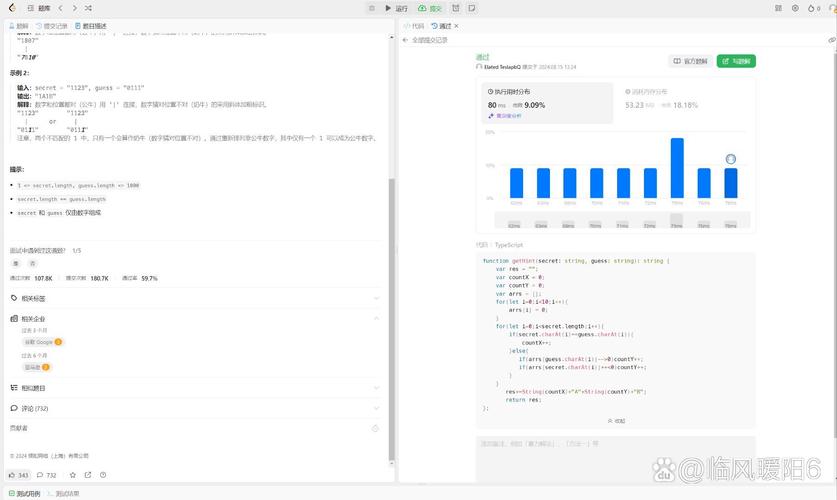The width and height of the screenshot is (837, 500).
Task: Collapse the 相关企业 companies section
Action: pos(195,319)
